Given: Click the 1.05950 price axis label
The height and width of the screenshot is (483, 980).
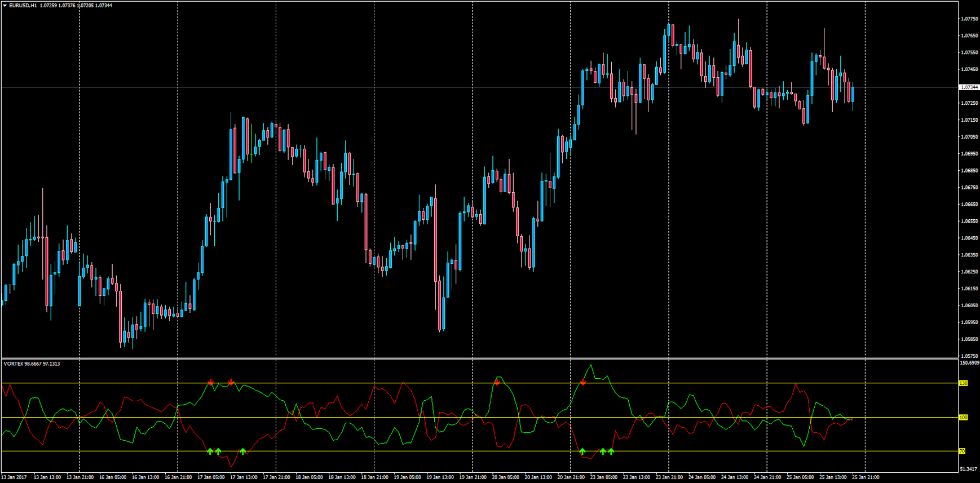Looking at the screenshot, I should coord(969,322).
